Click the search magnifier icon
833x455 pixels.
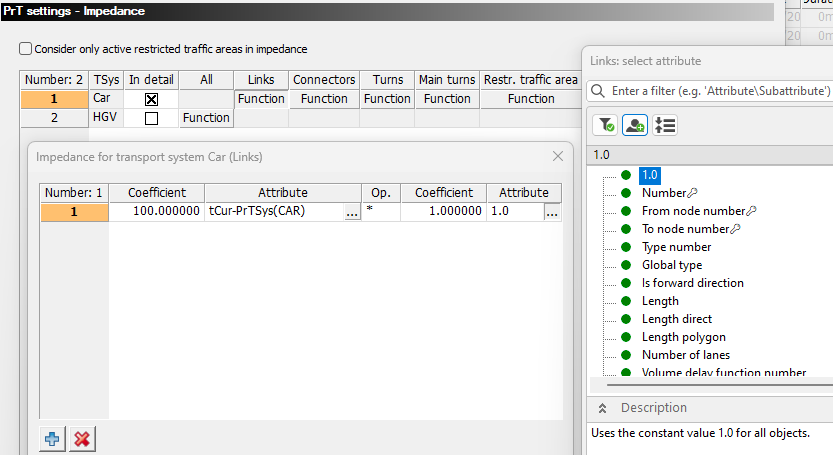[598, 91]
